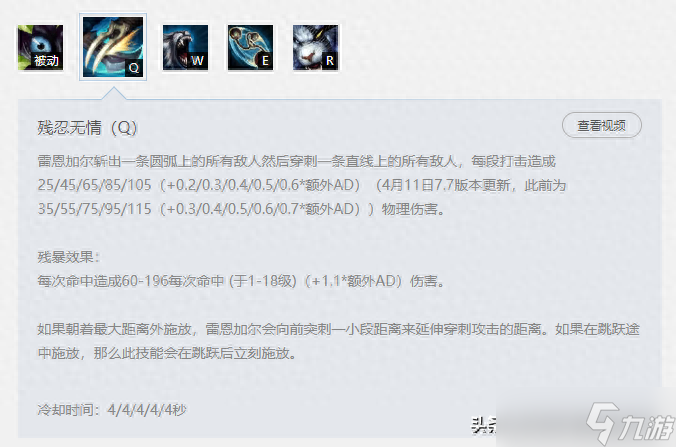Image resolution: width=676 pixels, height=447 pixels.
Task: Click the 残忍无情 (Q) skill title
Action: (x=88, y=128)
